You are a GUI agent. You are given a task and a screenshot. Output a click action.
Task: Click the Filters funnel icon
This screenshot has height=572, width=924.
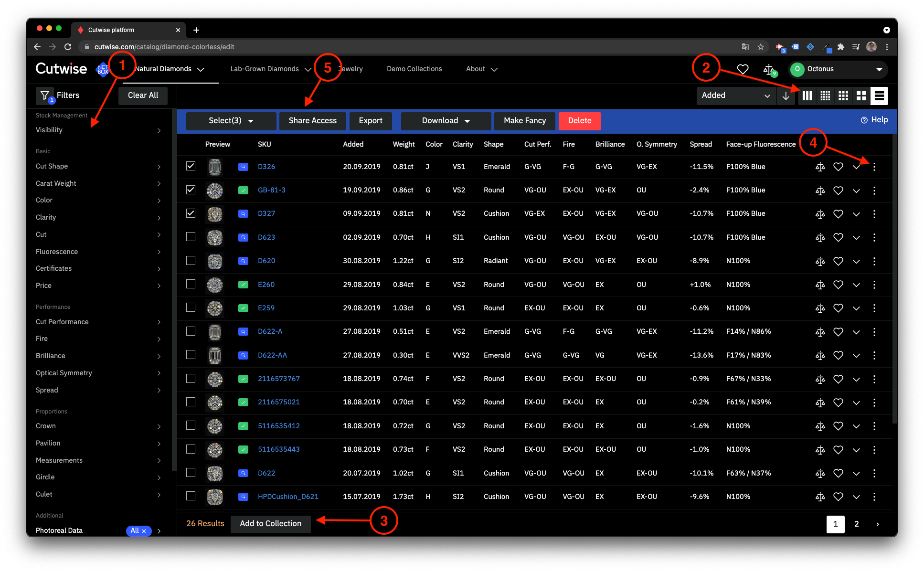pos(45,96)
